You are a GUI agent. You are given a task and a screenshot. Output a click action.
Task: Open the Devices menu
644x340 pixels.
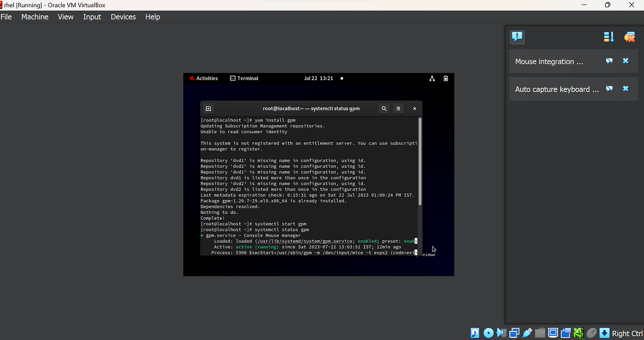tap(123, 17)
